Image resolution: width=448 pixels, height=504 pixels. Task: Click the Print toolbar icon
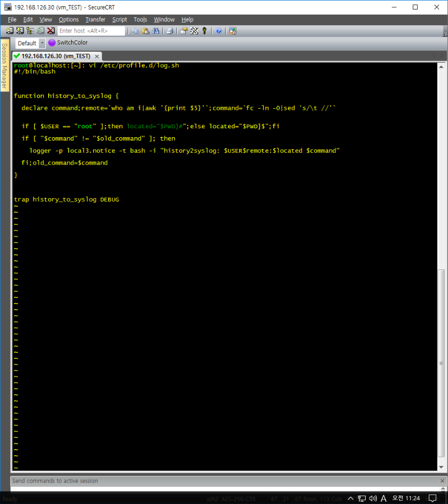(x=170, y=31)
